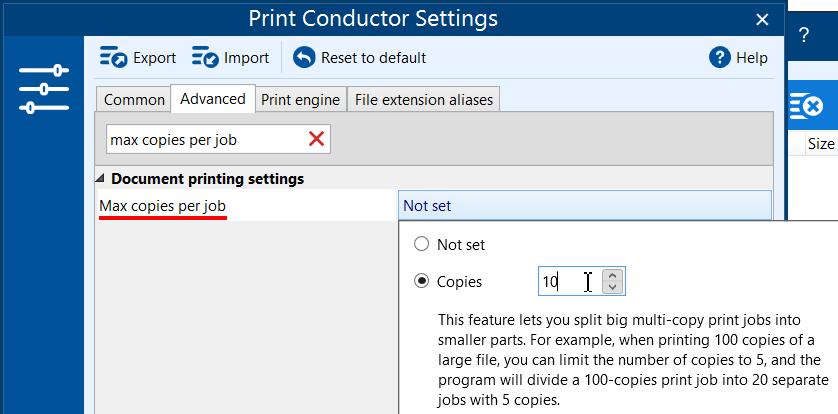838x414 pixels.
Task: Click the Size column header
Action: [x=820, y=144]
